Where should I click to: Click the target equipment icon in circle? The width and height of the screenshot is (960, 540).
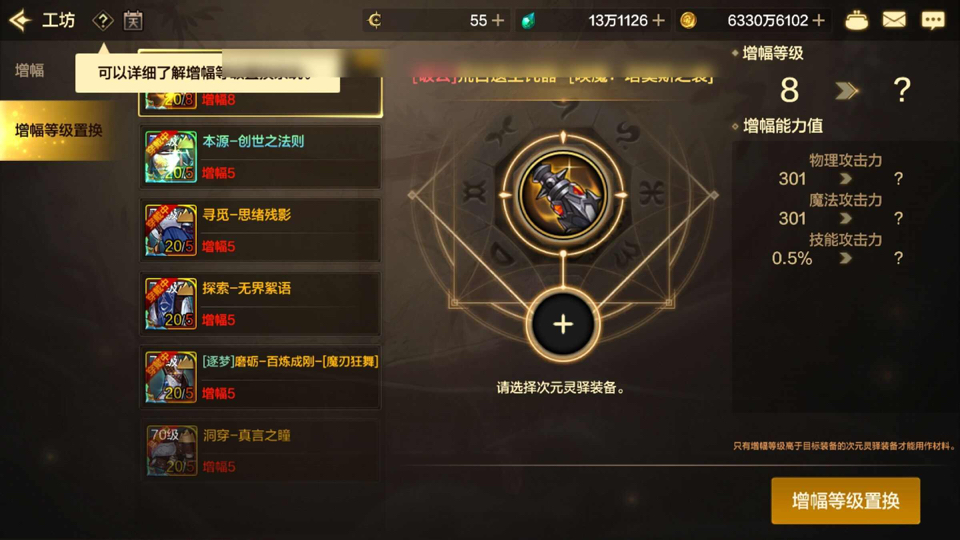pos(563,195)
